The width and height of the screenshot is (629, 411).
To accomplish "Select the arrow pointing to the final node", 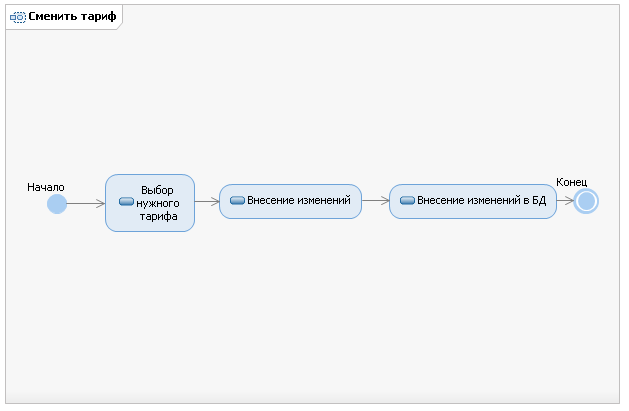I will pos(565,200).
